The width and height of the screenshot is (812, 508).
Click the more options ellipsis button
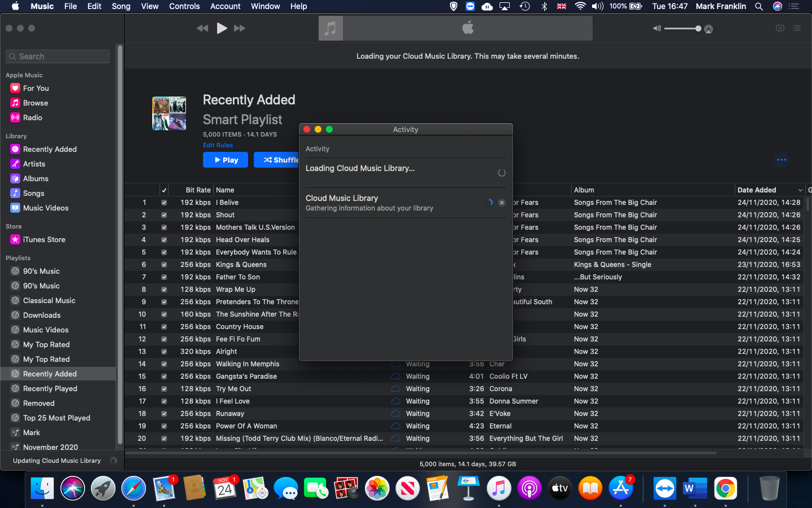[781, 160]
